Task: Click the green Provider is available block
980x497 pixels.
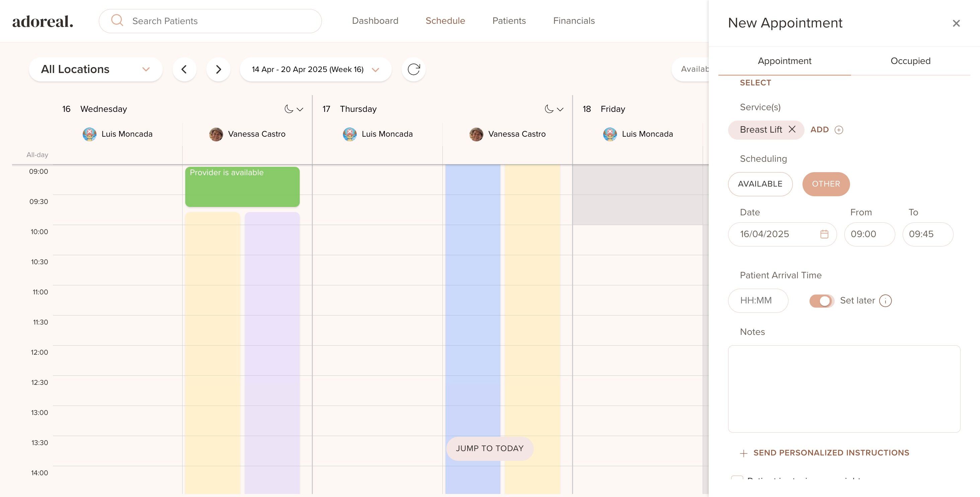Action: point(242,187)
